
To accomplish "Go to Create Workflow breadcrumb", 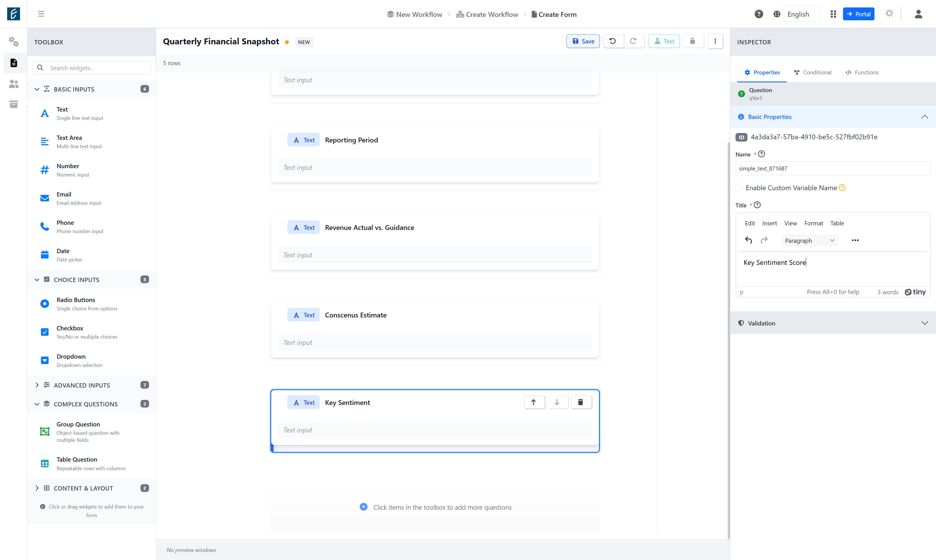I will tap(487, 14).
